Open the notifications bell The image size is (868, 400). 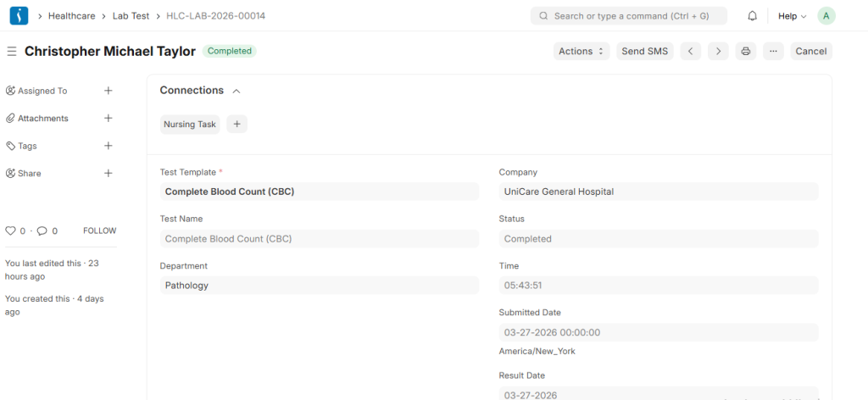[752, 16]
